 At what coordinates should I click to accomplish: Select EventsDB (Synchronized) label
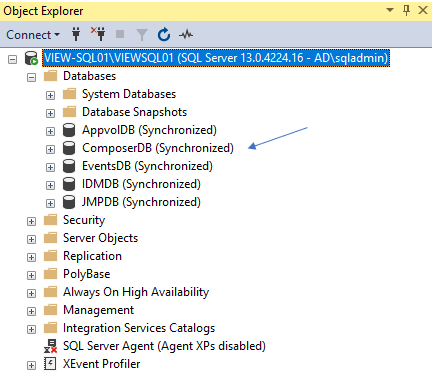(x=147, y=166)
